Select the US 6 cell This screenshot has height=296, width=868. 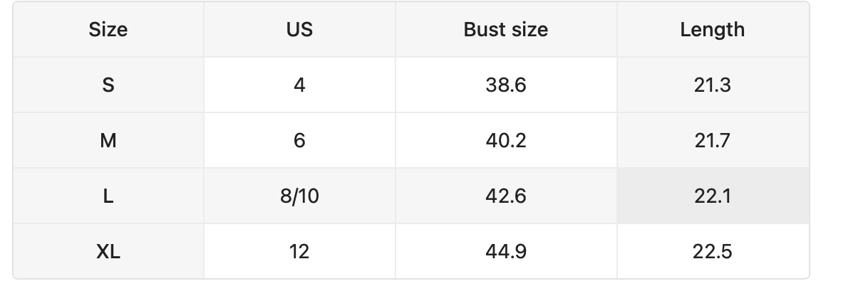[299, 141]
